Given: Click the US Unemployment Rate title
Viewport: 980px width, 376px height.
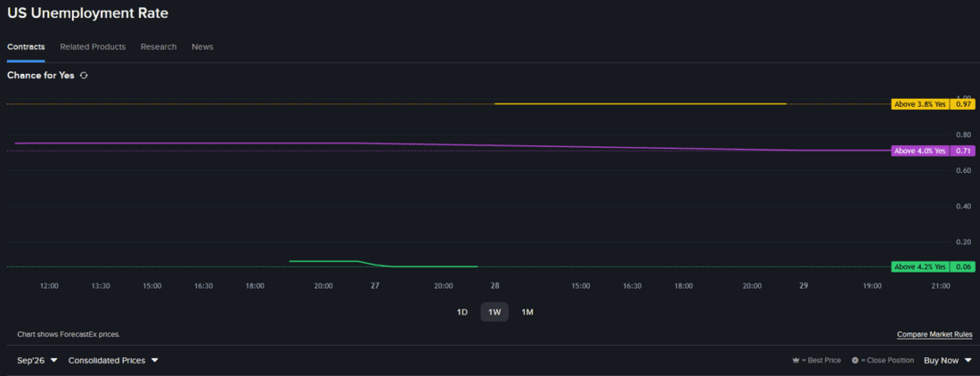Looking at the screenshot, I should click(87, 13).
